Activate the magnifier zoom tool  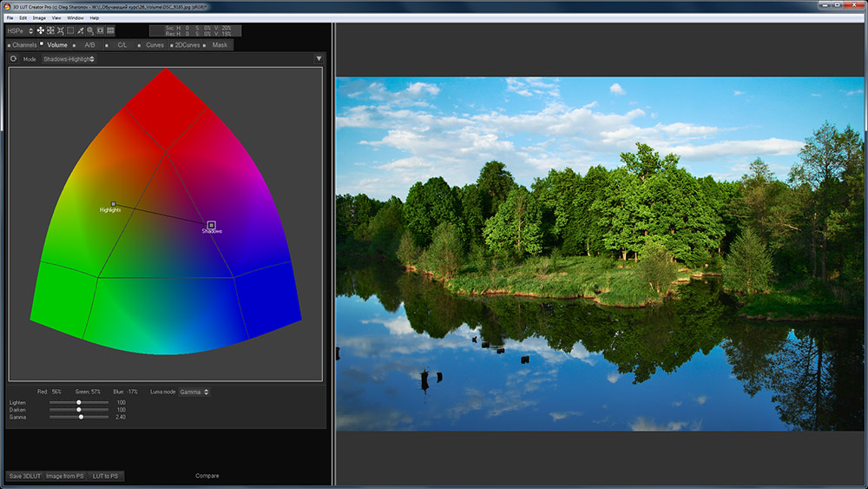(x=90, y=30)
